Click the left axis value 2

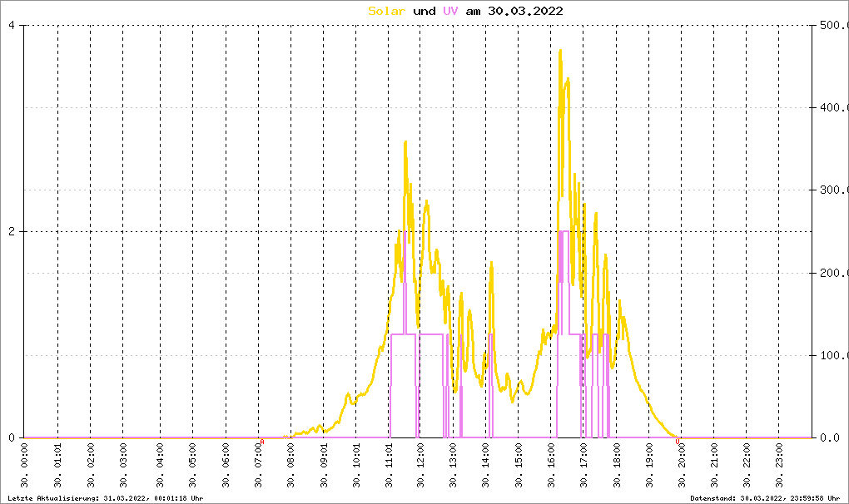[x=12, y=231]
